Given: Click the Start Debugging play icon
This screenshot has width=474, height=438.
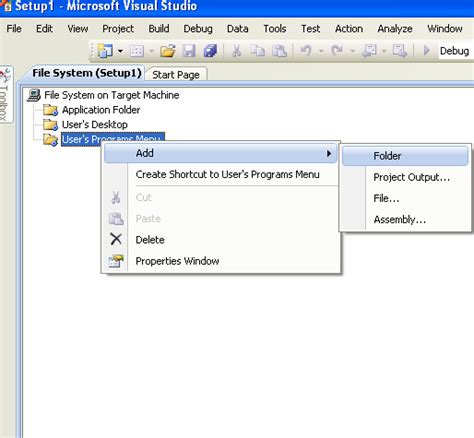Looking at the screenshot, I should click(426, 51).
